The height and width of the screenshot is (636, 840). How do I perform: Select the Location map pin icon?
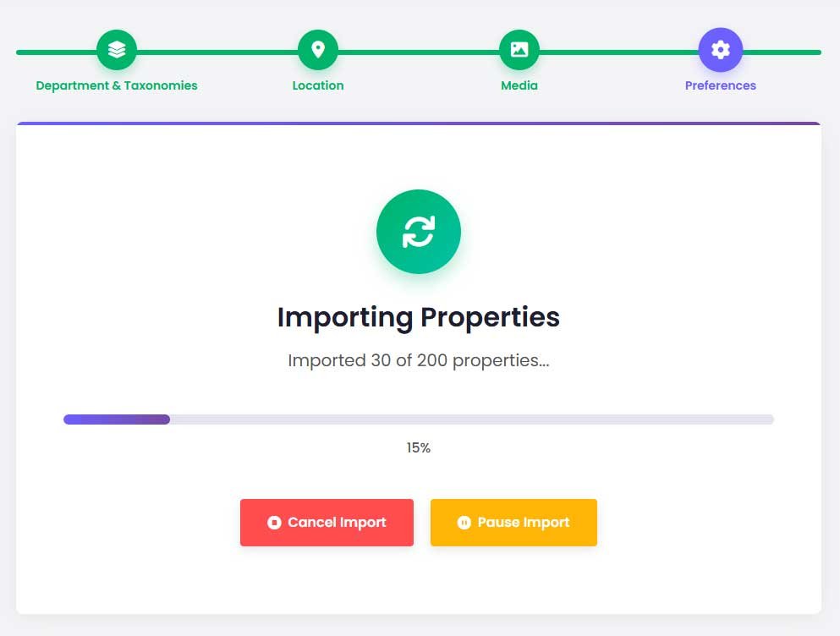click(318, 49)
